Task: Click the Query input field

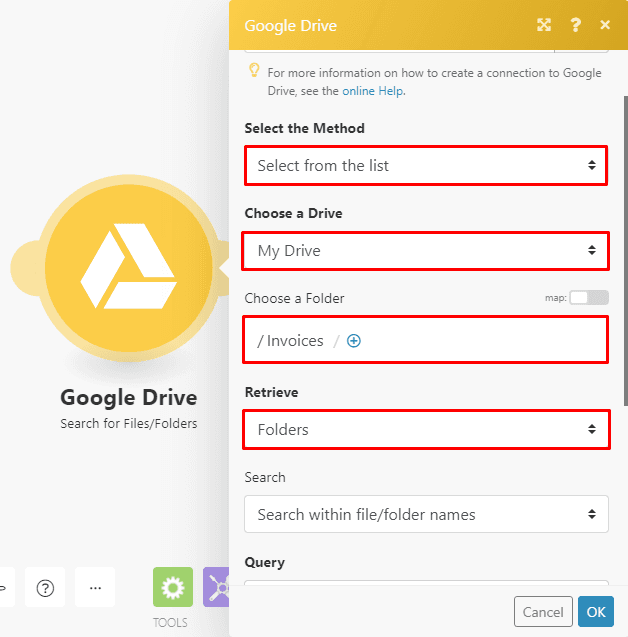Action: tap(426, 590)
